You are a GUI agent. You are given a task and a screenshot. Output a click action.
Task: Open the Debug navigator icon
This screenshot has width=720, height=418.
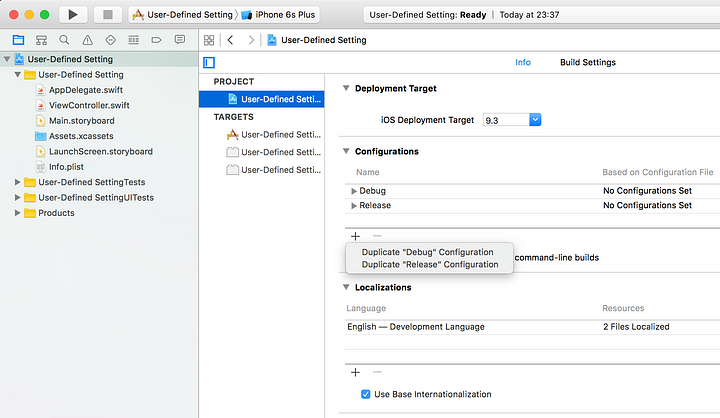click(134, 40)
